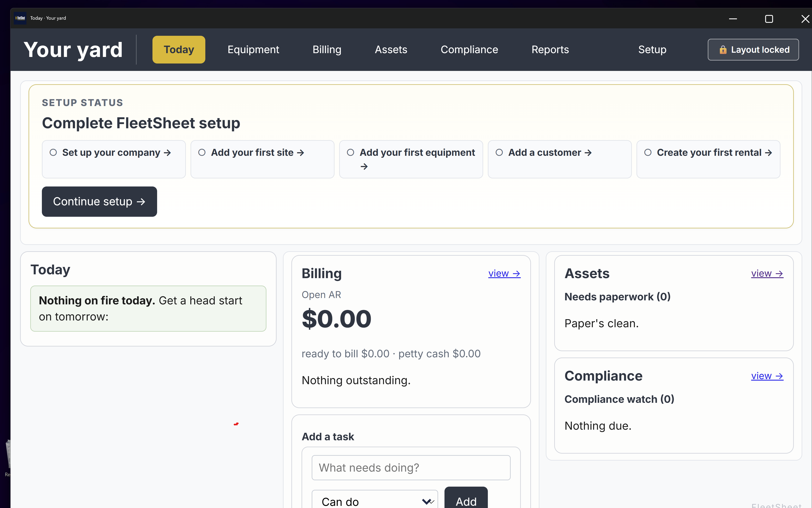Minimize the Your yard window
This screenshot has width=812, height=508.
[x=733, y=19]
